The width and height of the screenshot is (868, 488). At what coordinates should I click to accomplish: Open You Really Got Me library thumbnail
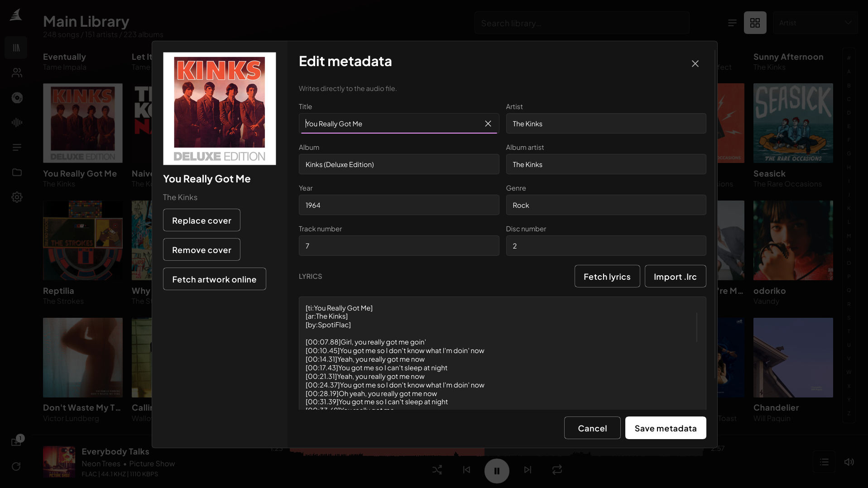(x=82, y=123)
